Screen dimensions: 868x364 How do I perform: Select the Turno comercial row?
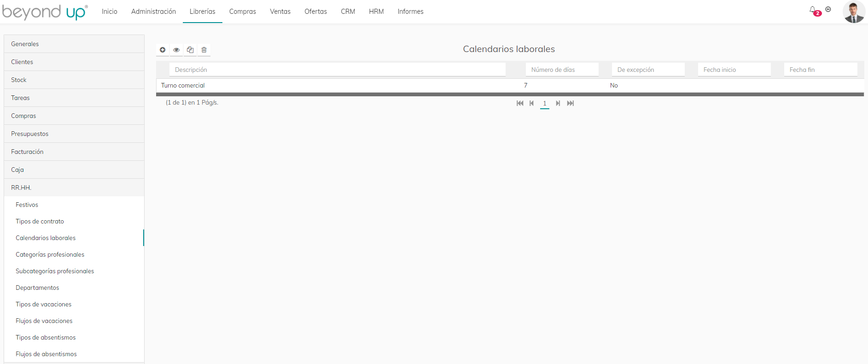pos(510,85)
